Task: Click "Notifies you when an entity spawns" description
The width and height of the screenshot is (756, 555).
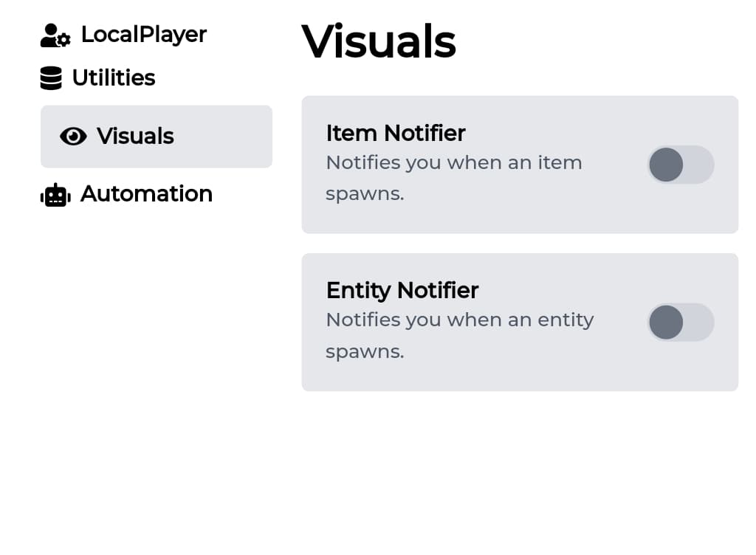Action: [x=459, y=335]
